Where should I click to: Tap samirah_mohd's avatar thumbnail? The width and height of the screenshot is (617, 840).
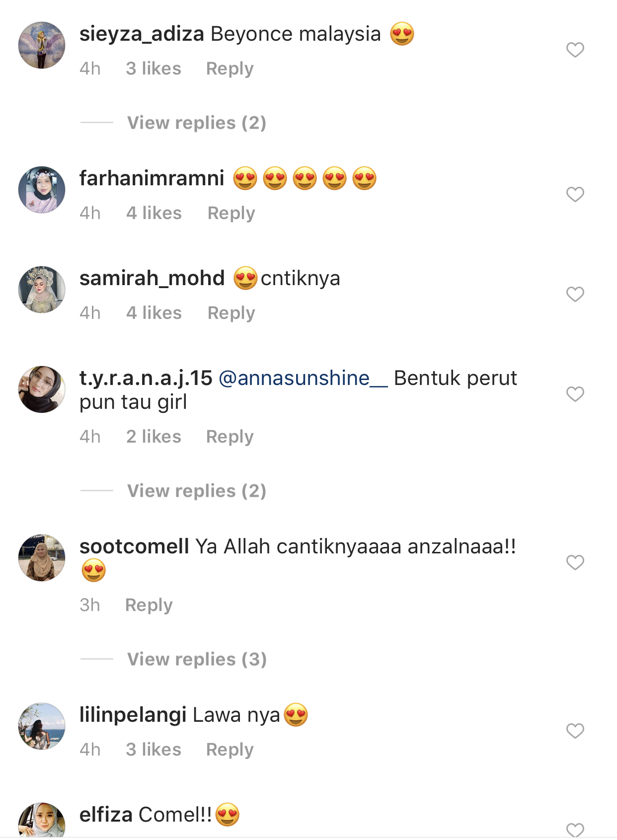(x=42, y=290)
